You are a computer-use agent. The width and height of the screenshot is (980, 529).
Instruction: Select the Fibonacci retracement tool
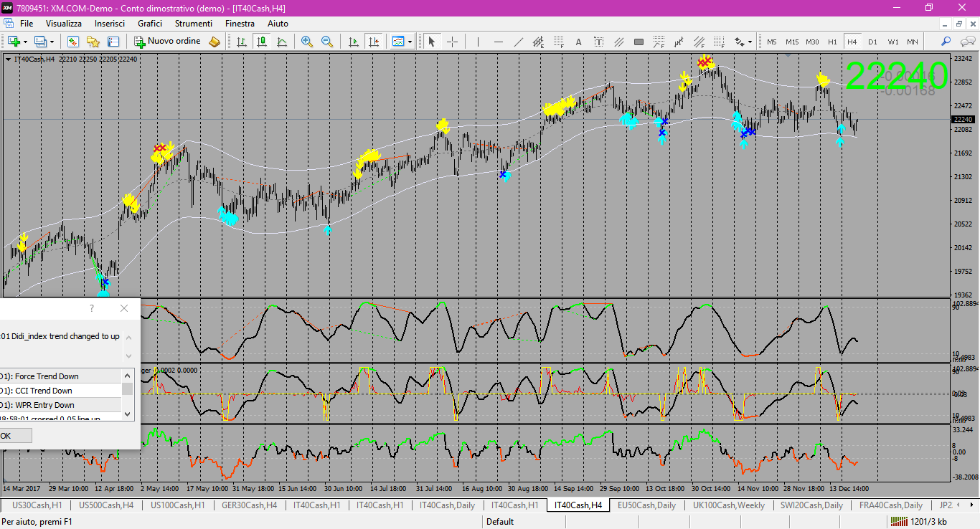coord(558,42)
